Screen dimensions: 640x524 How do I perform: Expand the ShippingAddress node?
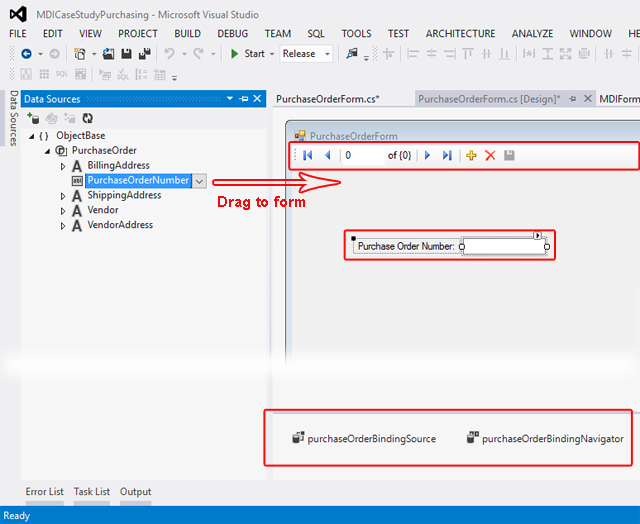click(63, 196)
